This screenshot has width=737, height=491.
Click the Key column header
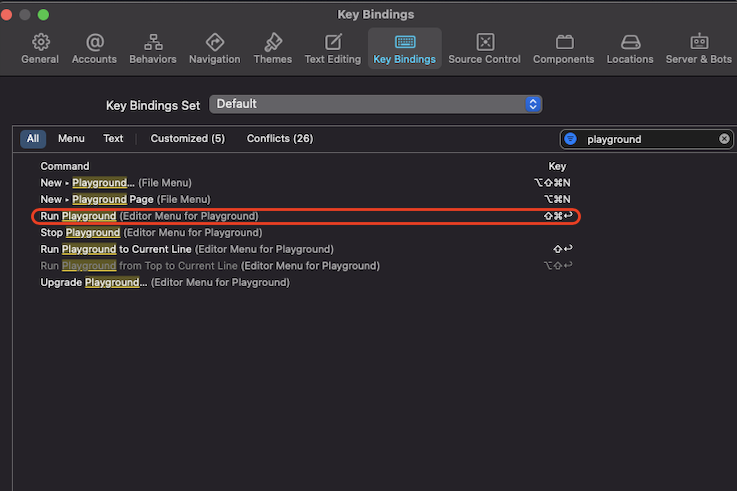point(557,166)
